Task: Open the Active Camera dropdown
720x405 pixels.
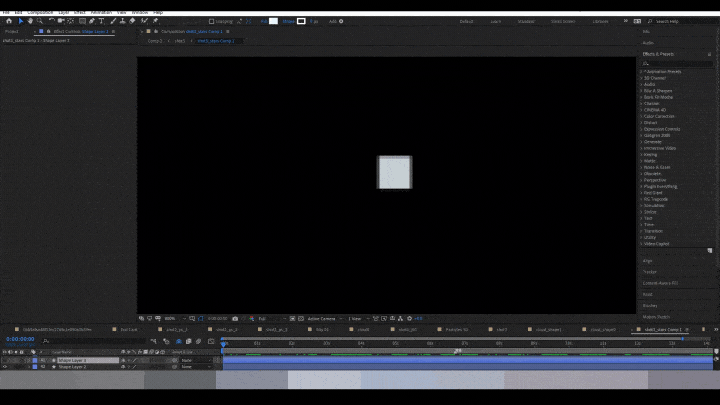Action: click(x=325, y=319)
